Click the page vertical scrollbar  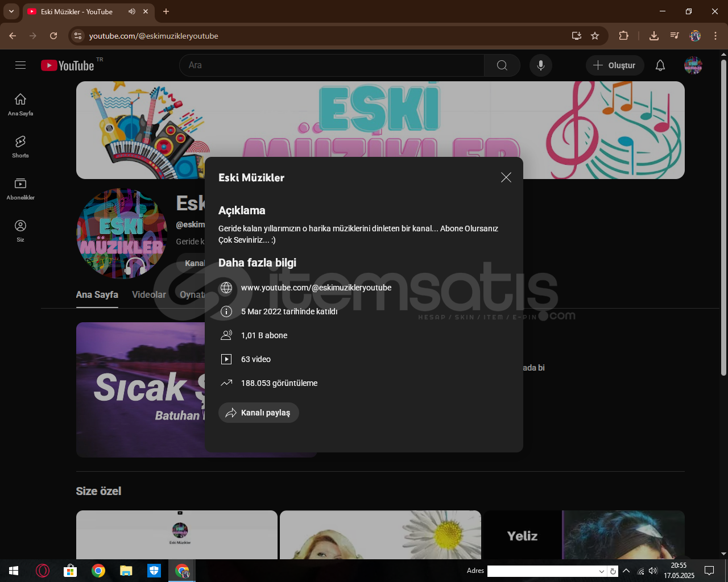(723, 217)
